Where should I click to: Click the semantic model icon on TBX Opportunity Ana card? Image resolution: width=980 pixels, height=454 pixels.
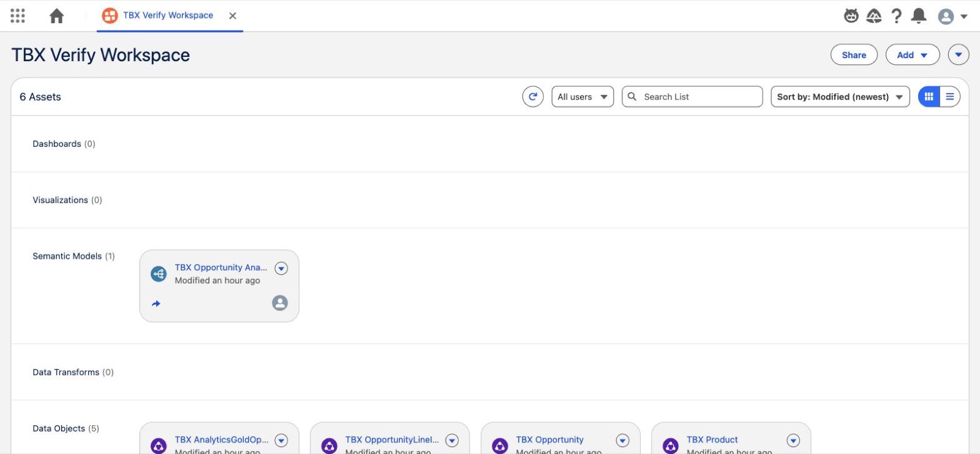(159, 274)
